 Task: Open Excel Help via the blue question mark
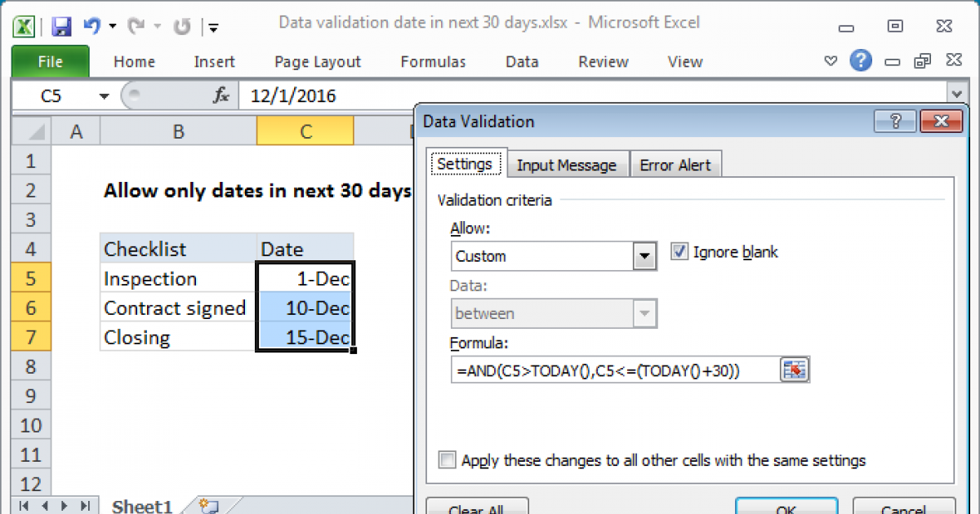(x=861, y=61)
